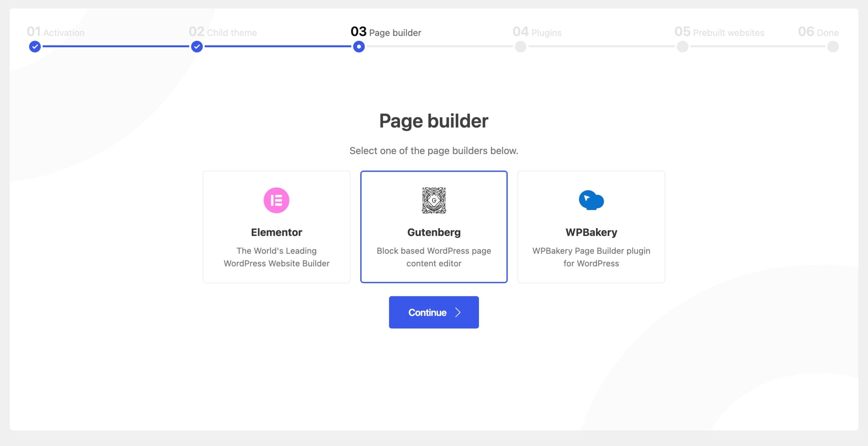Jump to the 05 Prebuilt websites step label
Viewport: 868px width, 446px height.
click(x=719, y=32)
